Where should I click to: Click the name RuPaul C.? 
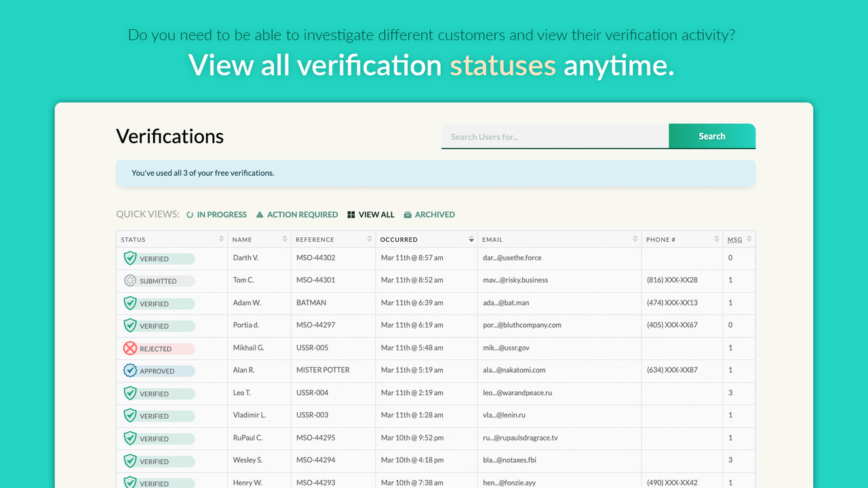248,438
